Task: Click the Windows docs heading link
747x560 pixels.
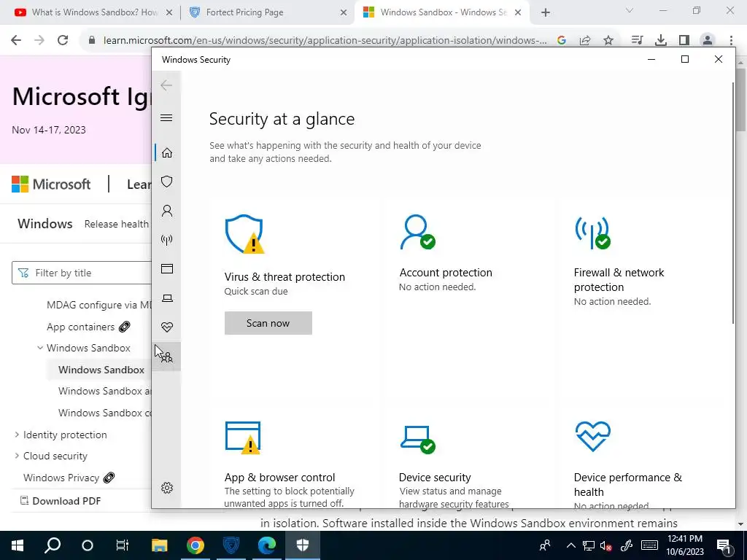Action: [x=45, y=223]
